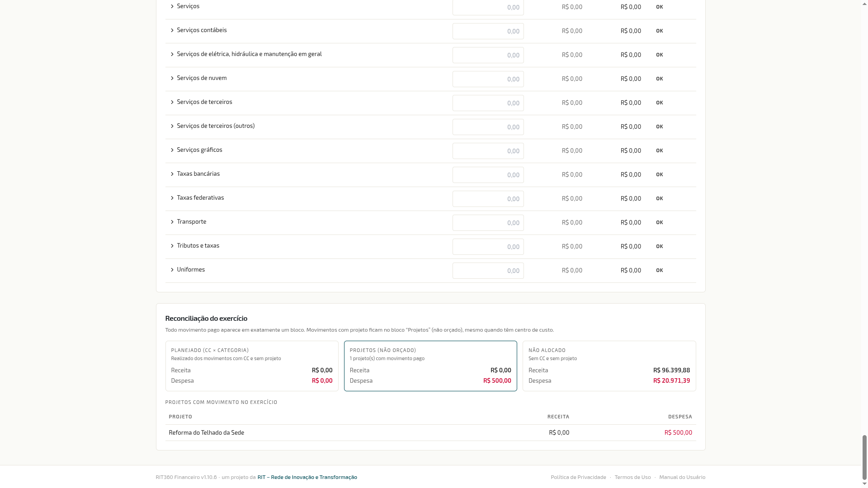This screenshot has height=488, width=868.
Task: Open Política de Privacidade link
Action: tap(578, 477)
